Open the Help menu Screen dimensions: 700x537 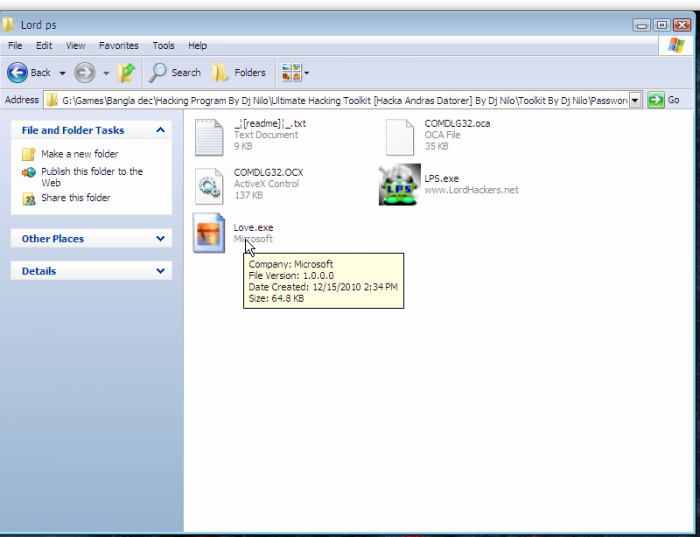[197, 46]
